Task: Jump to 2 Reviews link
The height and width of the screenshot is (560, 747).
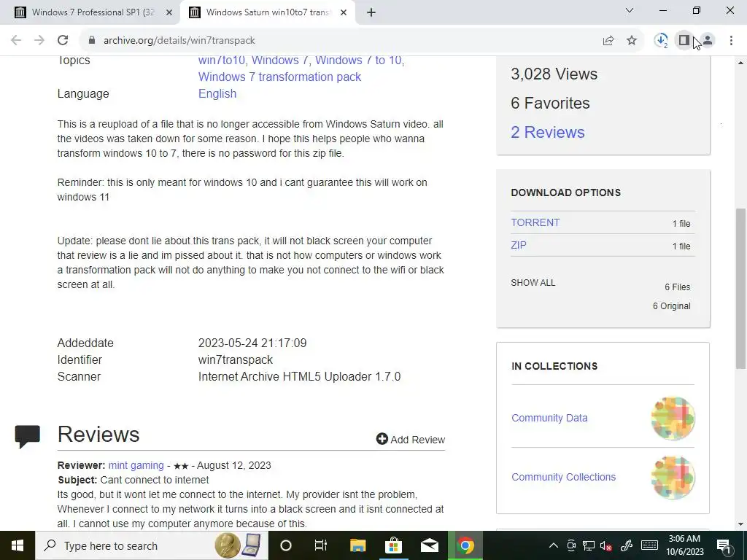Action: [x=547, y=133]
